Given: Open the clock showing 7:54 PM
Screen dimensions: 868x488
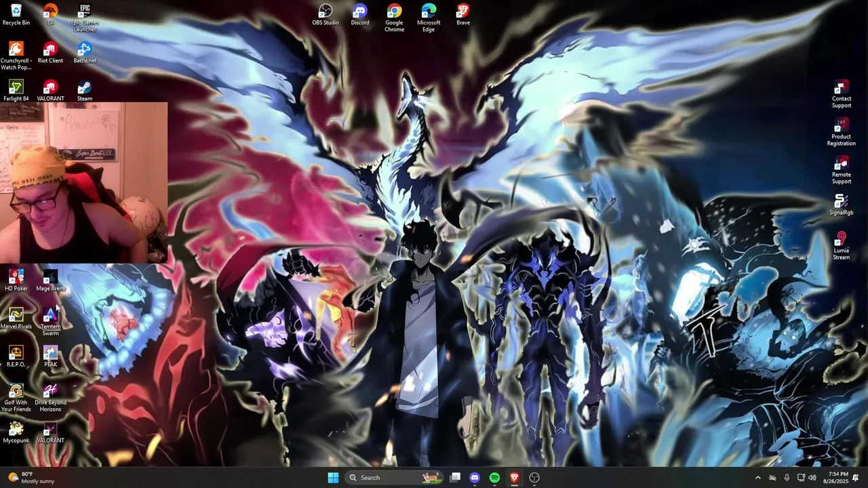Looking at the screenshot, I should click(x=837, y=478).
